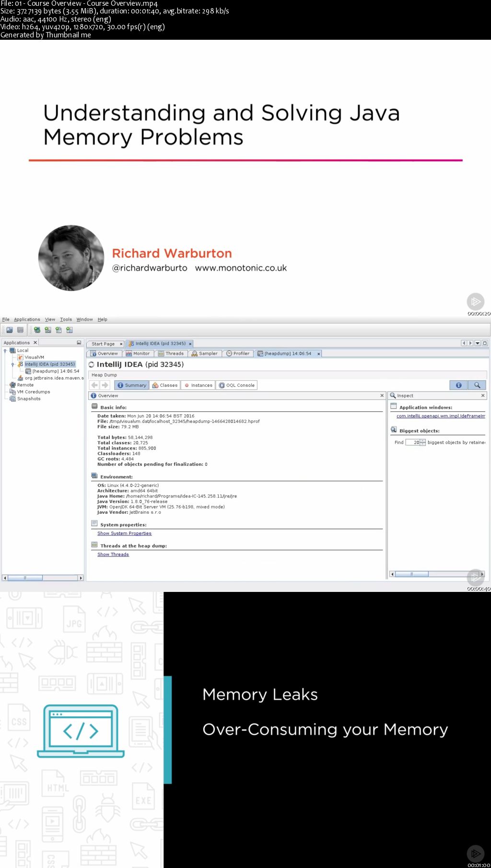
Task: Select org.jetbrains.idea.maven tree item
Action: click(x=54, y=378)
